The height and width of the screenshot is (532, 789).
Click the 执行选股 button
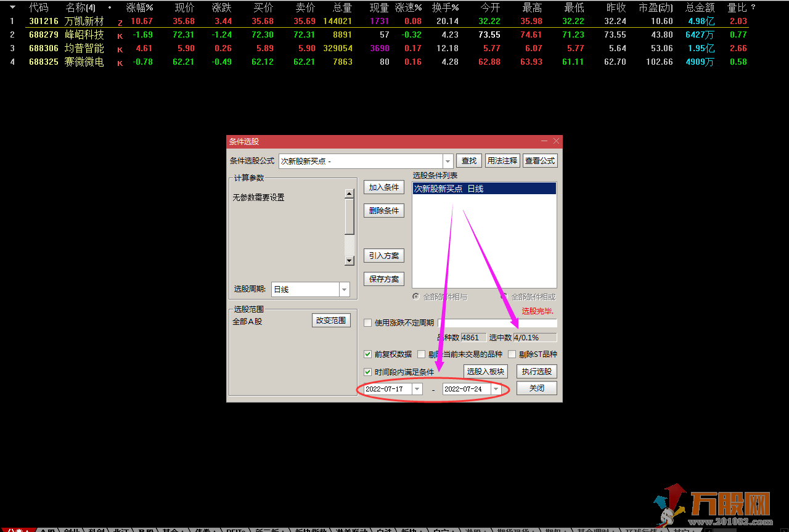point(537,371)
